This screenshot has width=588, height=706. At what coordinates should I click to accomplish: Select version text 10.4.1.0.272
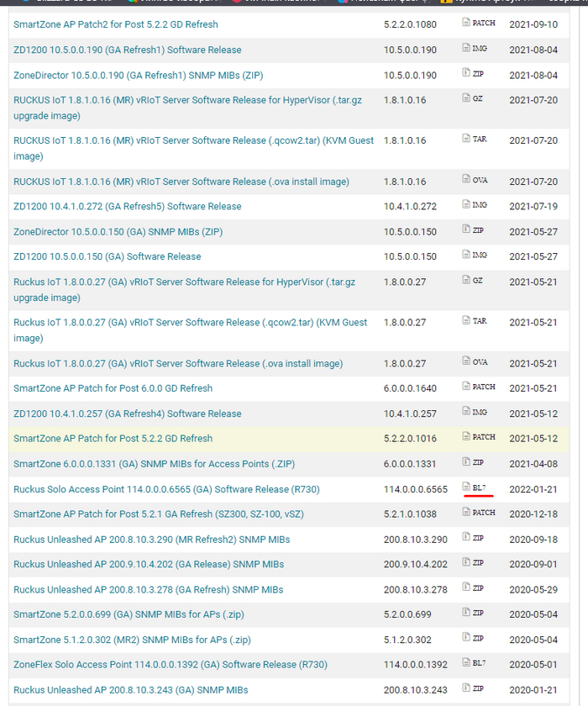coord(410,206)
